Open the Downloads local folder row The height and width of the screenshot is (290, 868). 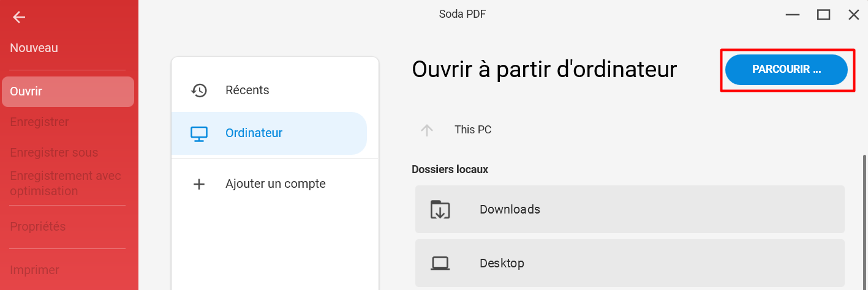(x=630, y=209)
